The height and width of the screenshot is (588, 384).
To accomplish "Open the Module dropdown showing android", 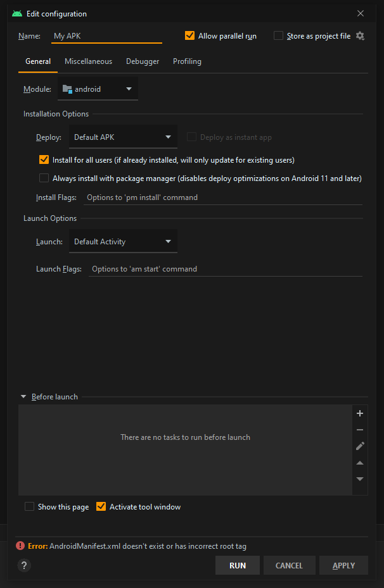I will pyautogui.click(x=98, y=89).
